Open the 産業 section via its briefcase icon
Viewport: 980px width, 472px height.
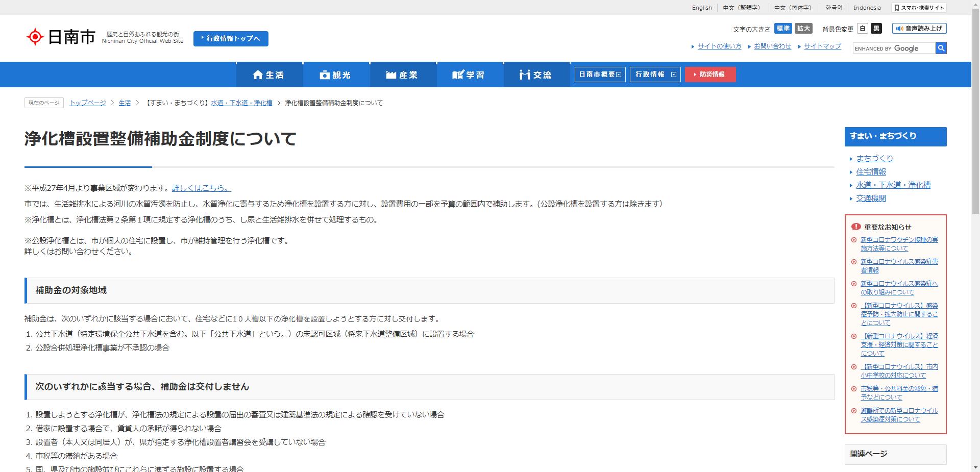391,74
